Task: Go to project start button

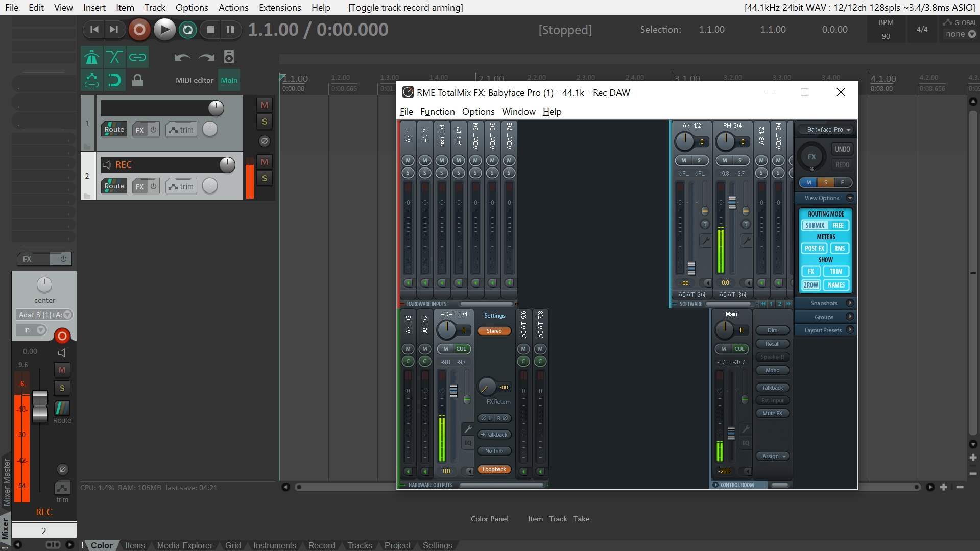Action: coord(94,30)
